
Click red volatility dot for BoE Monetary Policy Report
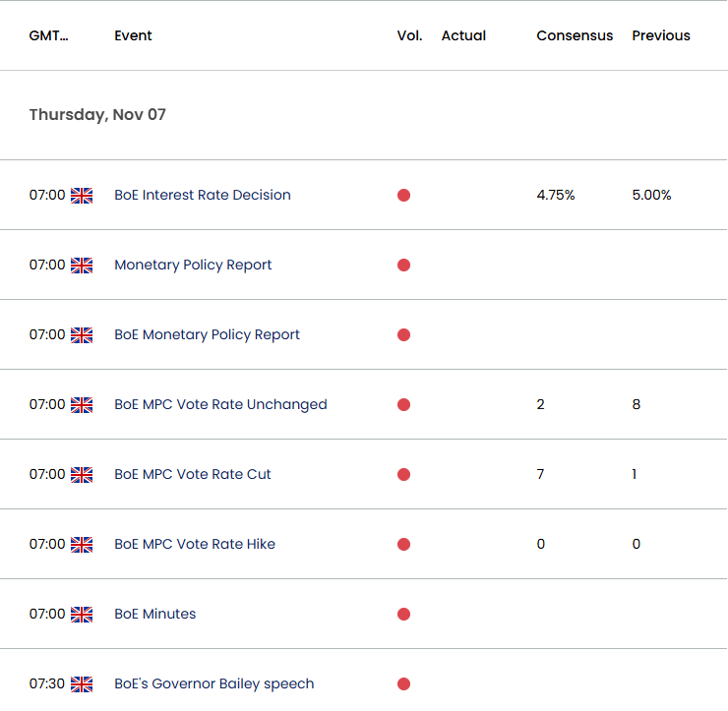coord(404,335)
